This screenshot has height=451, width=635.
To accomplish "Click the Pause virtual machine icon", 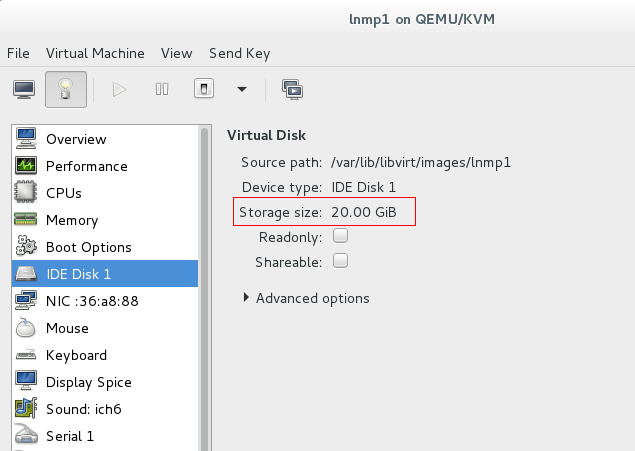I will 162,89.
